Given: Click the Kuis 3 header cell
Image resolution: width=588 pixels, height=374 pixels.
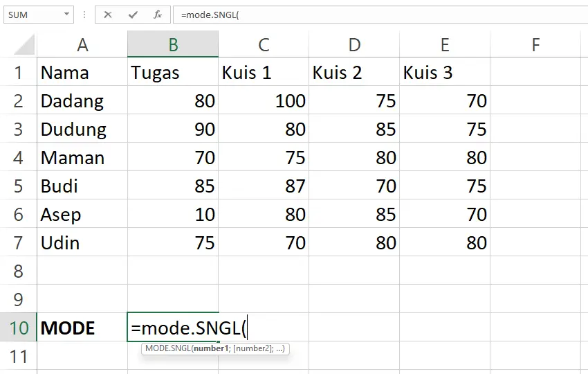Looking at the screenshot, I should click(x=445, y=72).
